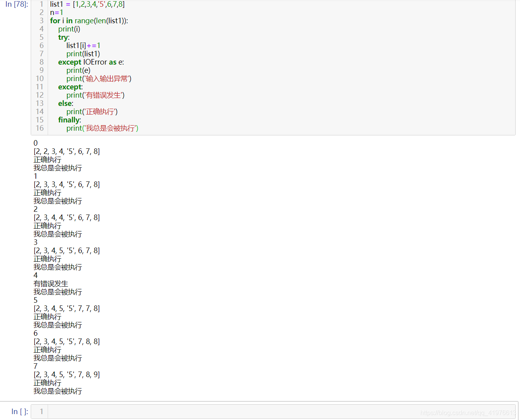Click the '有错误发生' output line
The width and height of the screenshot is (520, 420).
click(51, 284)
